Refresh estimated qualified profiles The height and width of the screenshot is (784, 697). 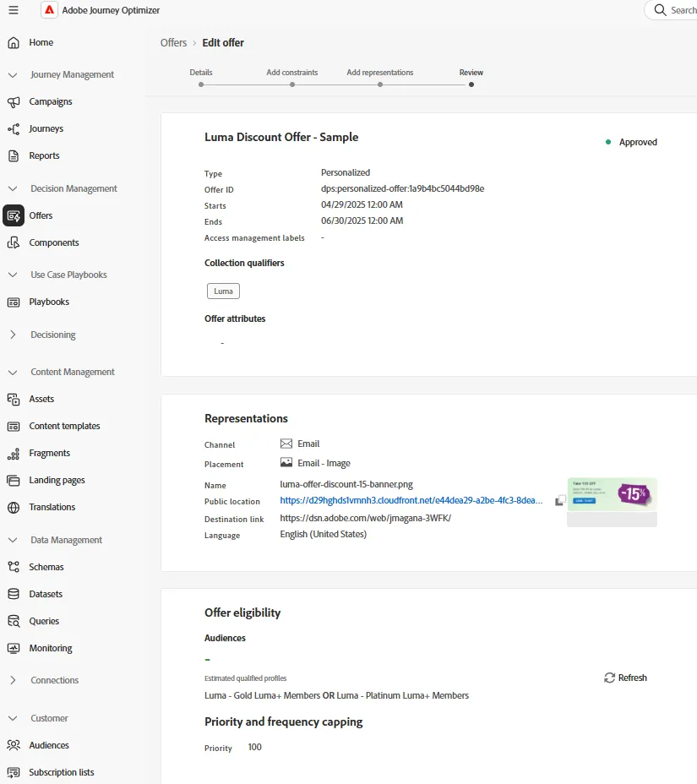[625, 678]
